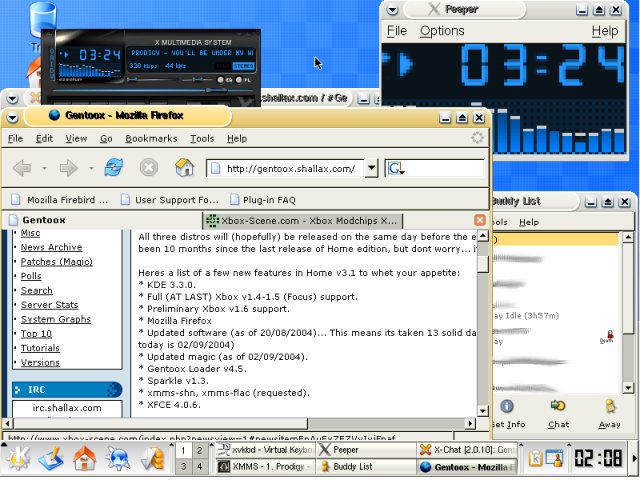Click the XMMS song position seek bar
The image size is (640, 480).
pyautogui.click(x=153, y=91)
